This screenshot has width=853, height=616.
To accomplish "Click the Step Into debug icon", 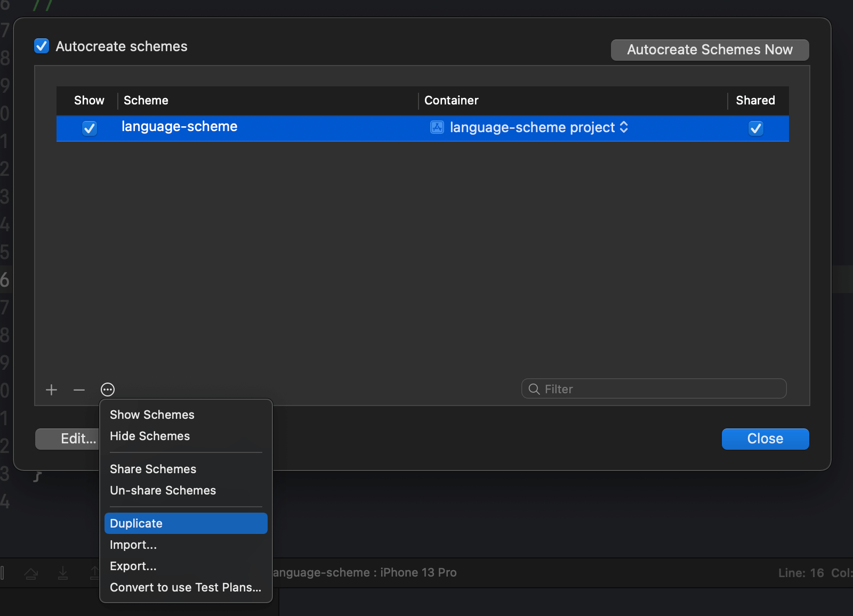I will click(x=63, y=573).
